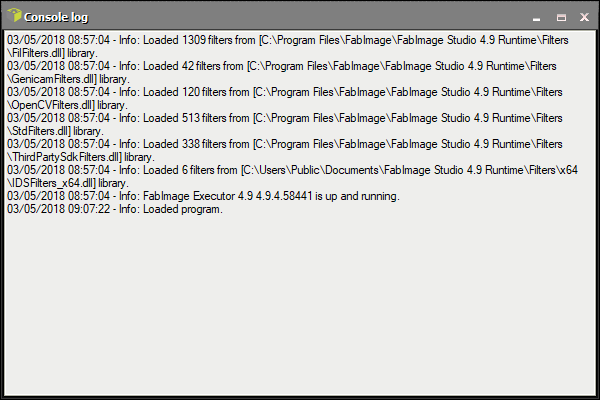The height and width of the screenshot is (400, 600).
Task: Select the log entry reporting 6 filters loaded
Action: pos(293,170)
